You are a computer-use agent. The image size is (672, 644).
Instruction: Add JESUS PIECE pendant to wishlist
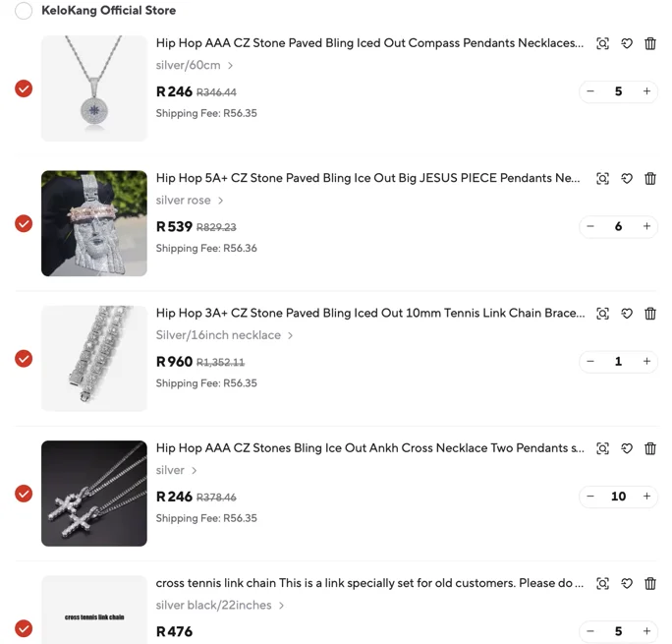click(627, 178)
